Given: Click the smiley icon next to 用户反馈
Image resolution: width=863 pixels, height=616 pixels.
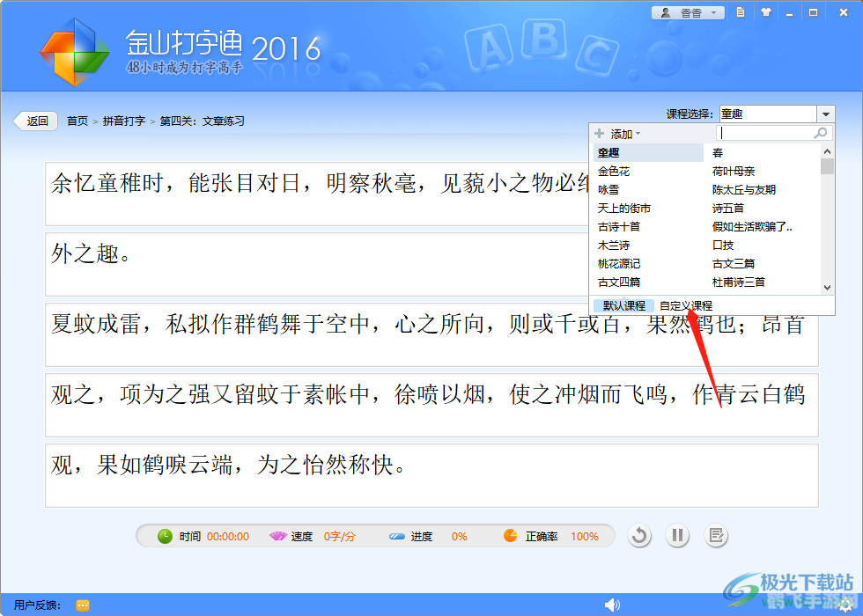Looking at the screenshot, I should tap(82, 605).
